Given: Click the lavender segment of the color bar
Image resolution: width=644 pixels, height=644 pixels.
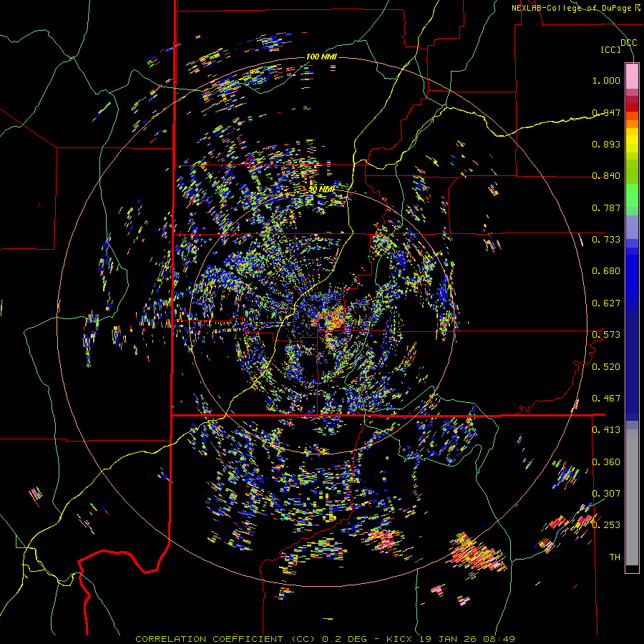Looking at the screenshot, I should 632,227.
